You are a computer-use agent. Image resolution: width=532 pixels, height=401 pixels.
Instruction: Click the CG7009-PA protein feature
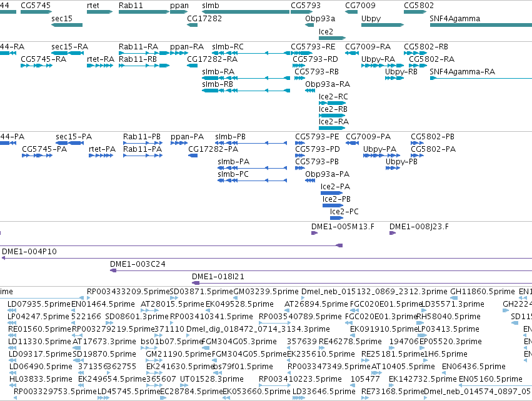[353, 143]
